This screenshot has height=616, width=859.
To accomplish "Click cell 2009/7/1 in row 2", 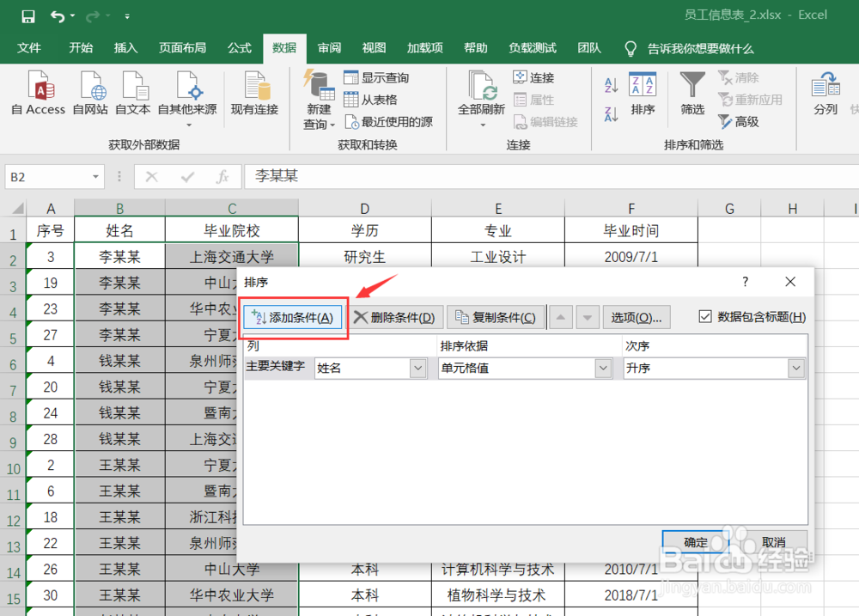I will (x=631, y=257).
